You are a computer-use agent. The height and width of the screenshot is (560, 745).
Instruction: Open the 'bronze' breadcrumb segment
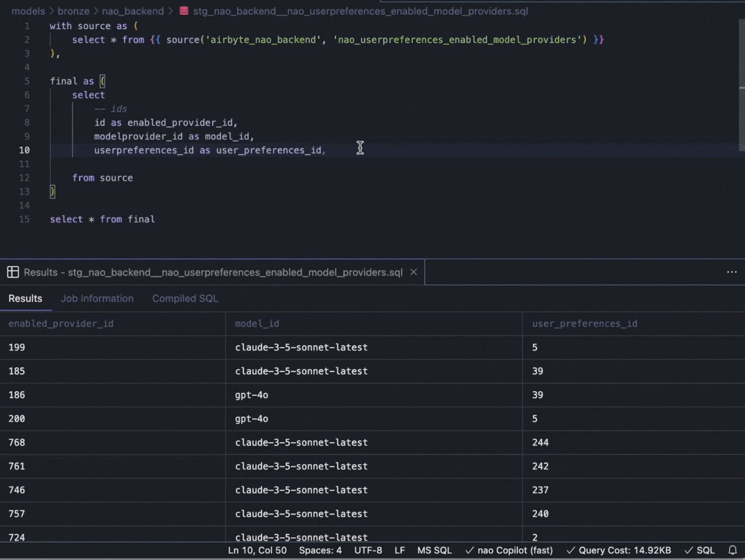[x=73, y=11]
